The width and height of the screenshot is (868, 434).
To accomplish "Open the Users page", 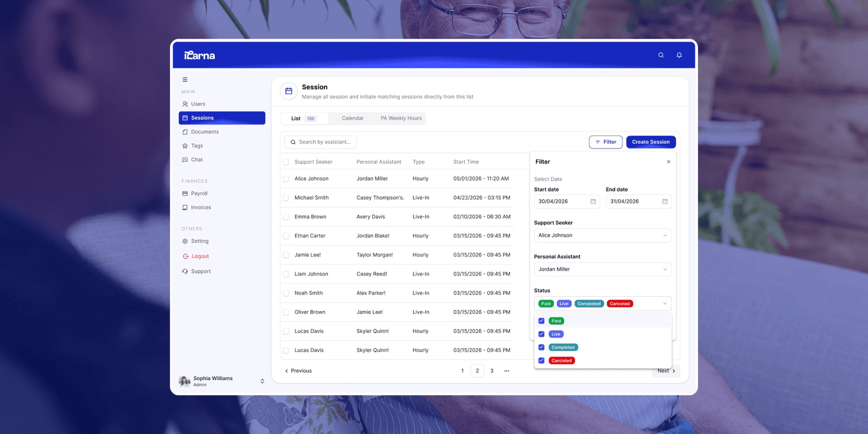I will coord(222,104).
